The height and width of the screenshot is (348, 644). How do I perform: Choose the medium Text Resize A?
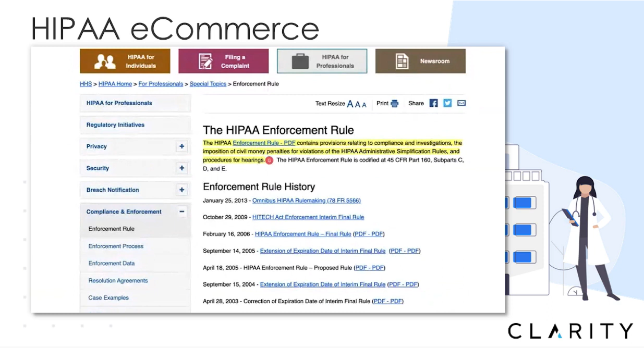(x=358, y=104)
